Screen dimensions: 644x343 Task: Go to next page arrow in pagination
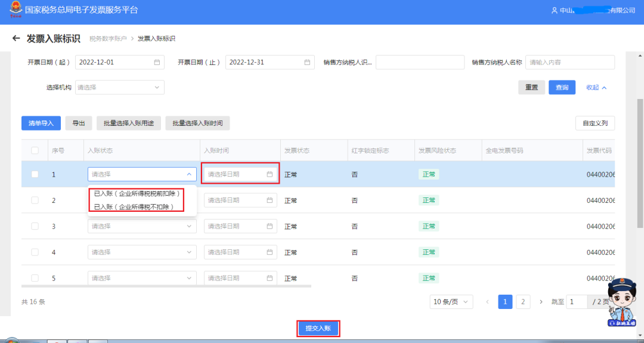coord(541,302)
